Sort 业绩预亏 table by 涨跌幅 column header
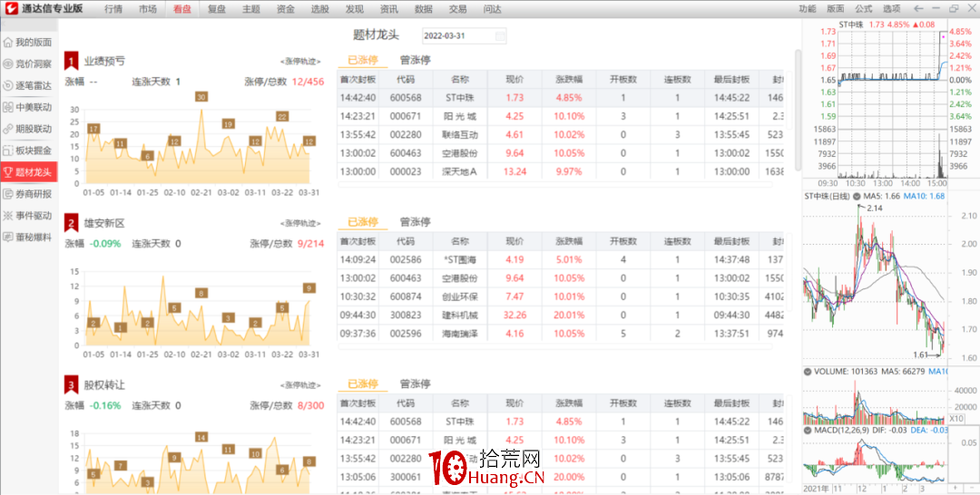Screen dimensions: 980x495 tap(569, 80)
